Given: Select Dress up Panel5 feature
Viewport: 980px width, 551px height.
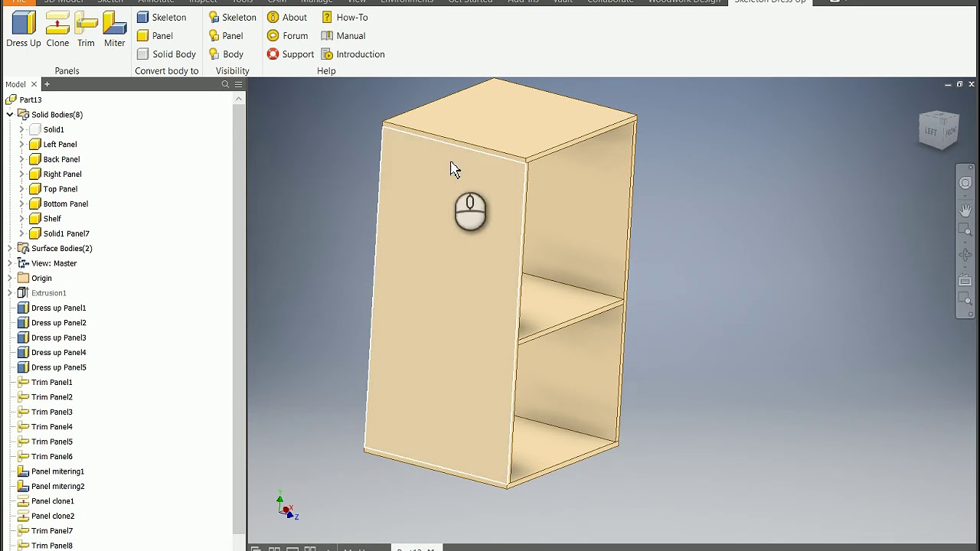Looking at the screenshot, I should 52,367.
